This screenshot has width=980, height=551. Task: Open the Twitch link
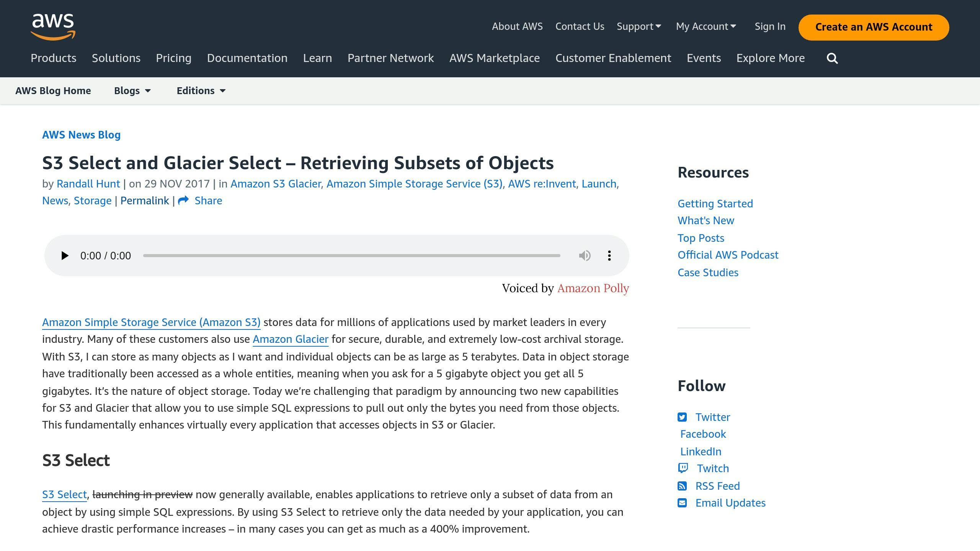713,468
